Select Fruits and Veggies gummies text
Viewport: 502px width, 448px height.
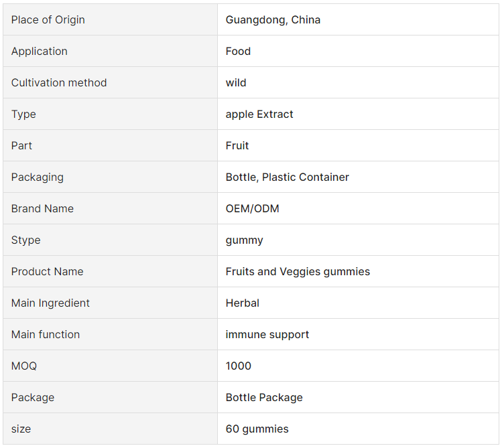pyautogui.click(x=298, y=272)
